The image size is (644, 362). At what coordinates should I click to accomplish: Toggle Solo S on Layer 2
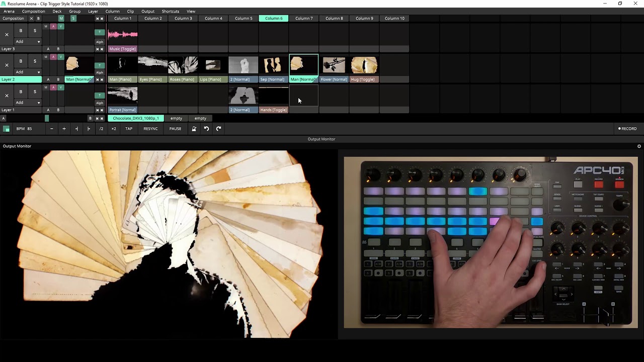pyautogui.click(x=35, y=61)
